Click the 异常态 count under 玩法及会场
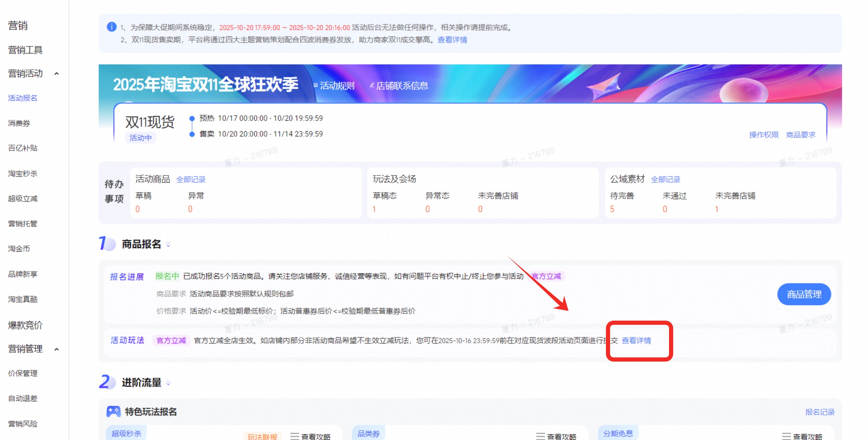868x440 pixels. [x=427, y=209]
